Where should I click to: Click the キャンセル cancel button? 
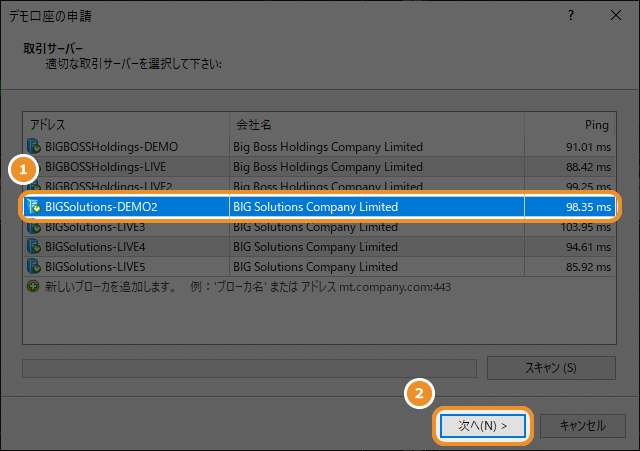pos(582,426)
